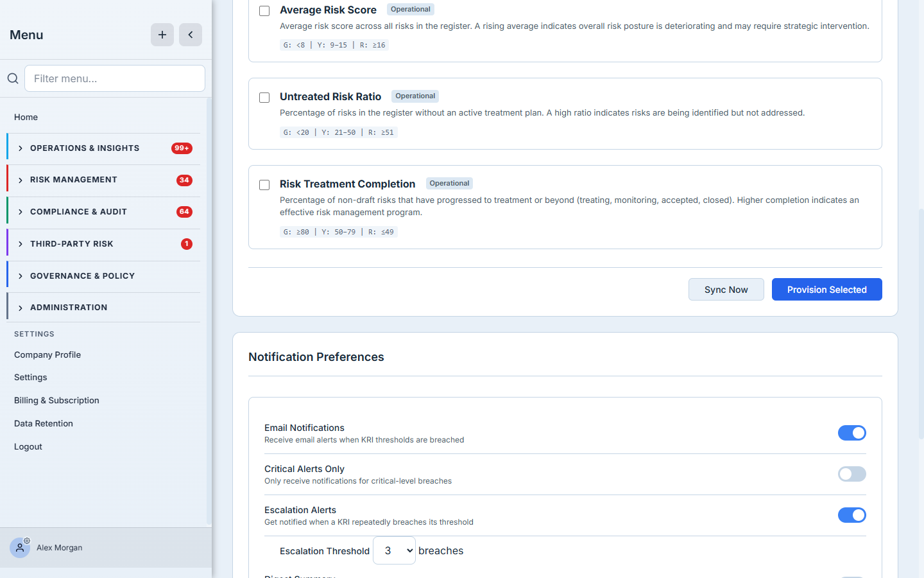This screenshot has width=924, height=578.
Task: Click the Alex Morgan profile name
Action: (x=60, y=548)
